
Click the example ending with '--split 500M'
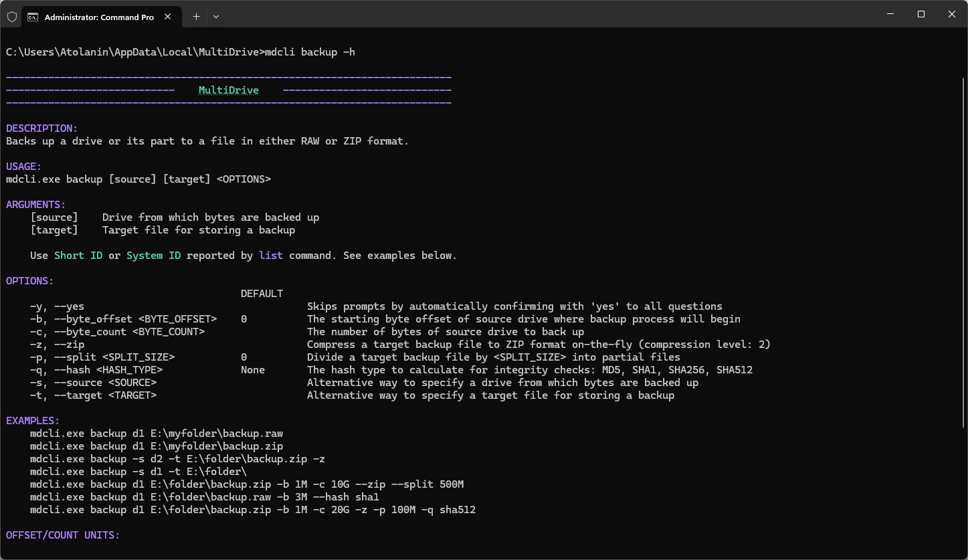[247, 484]
